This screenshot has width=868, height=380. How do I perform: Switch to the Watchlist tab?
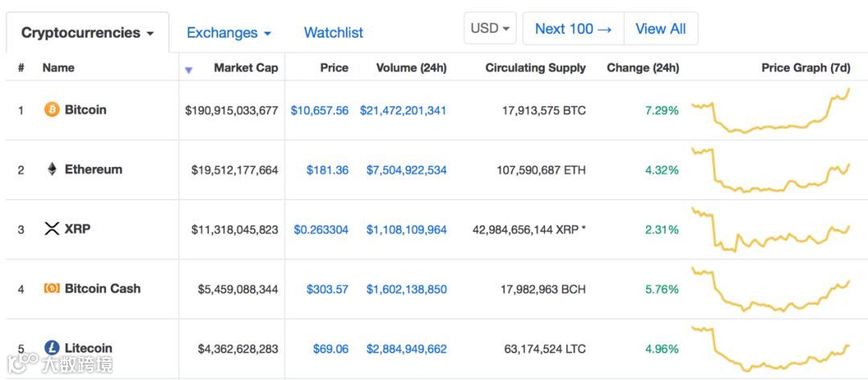click(334, 33)
